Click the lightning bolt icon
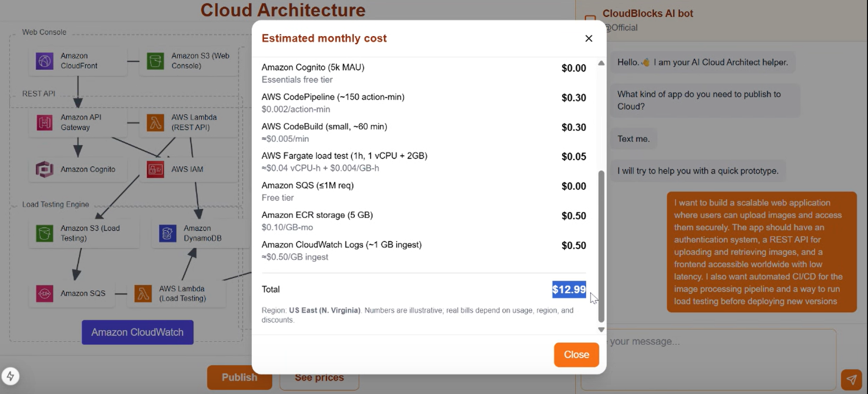This screenshot has height=394, width=868. coord(10,376)
